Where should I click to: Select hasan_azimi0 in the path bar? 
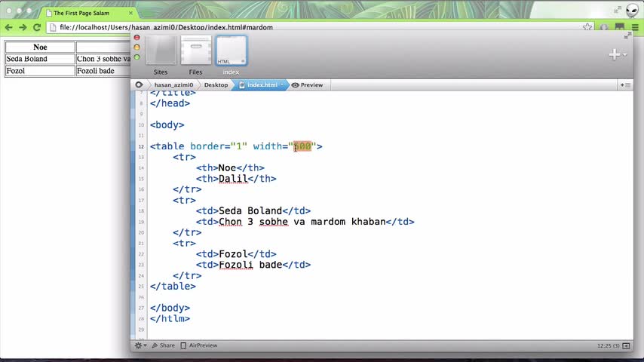pyautogui.click(x=173, y=85)
